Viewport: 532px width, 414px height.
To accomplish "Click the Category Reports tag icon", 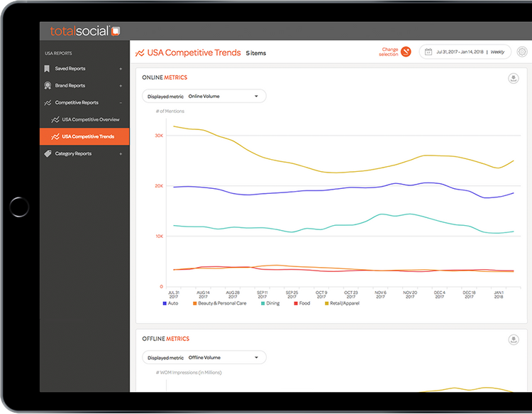I will pos(48,153).
